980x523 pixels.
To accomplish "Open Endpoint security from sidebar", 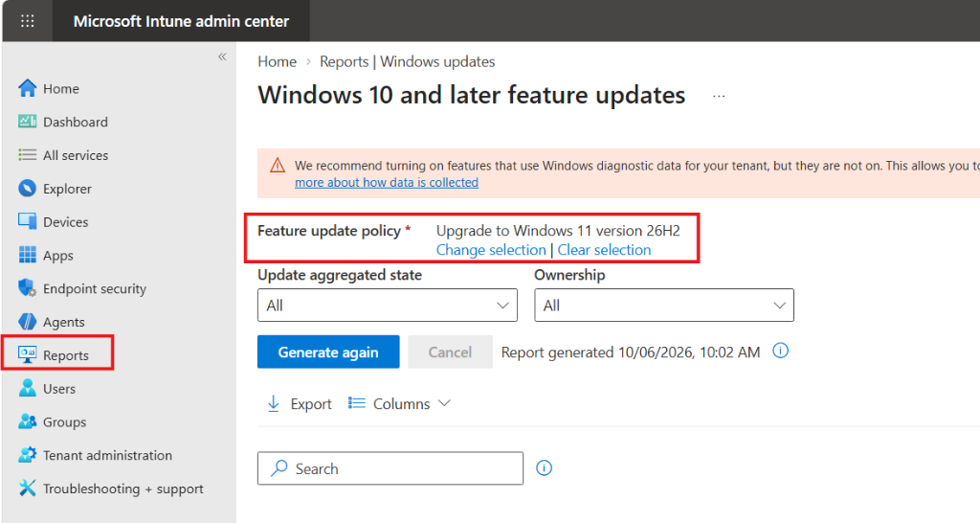I will click(95, 288).
